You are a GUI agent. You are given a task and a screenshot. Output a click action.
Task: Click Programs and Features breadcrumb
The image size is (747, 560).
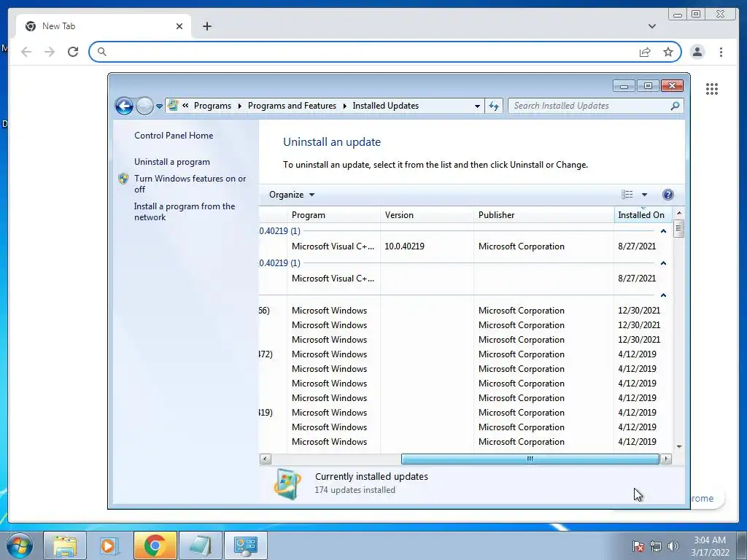click(x=292, y=106)
